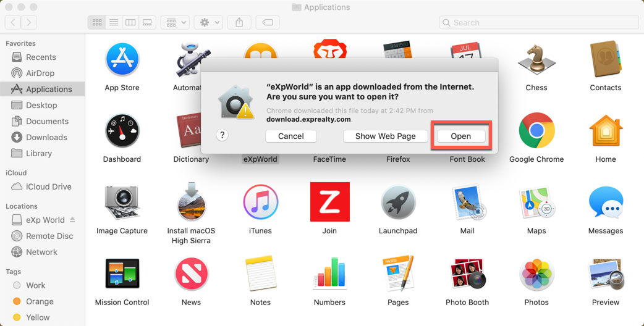Select the Chess app icon
The width and height of the screenshot is (644, 326).
pyautogui.click(x=536, y=60)
